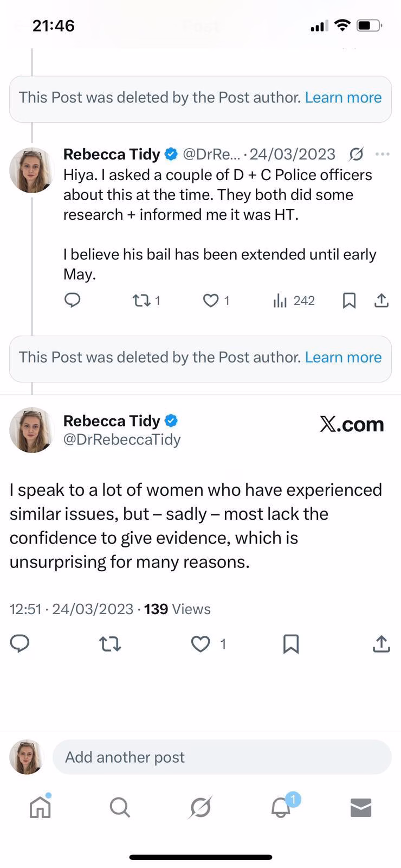This screenshot has width=401, height=868.
Task: Tap the Grok icon beside the post date
Action: (x=356, y=155)
